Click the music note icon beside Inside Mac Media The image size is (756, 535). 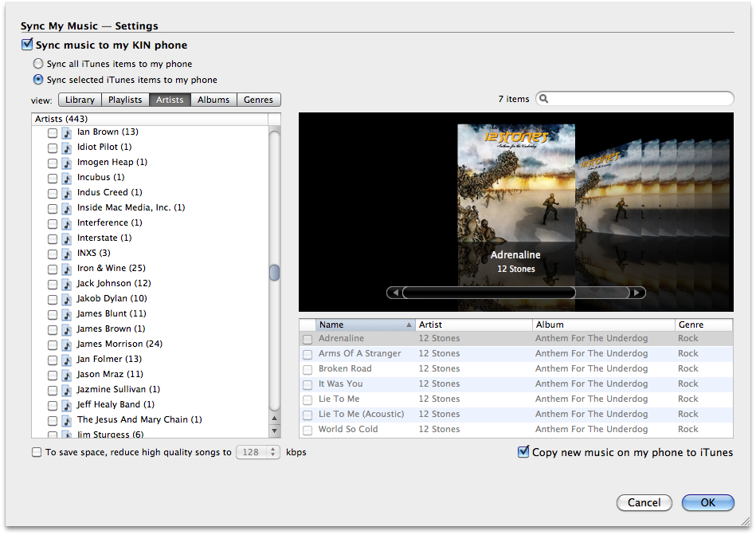click(x=67, y=208)
